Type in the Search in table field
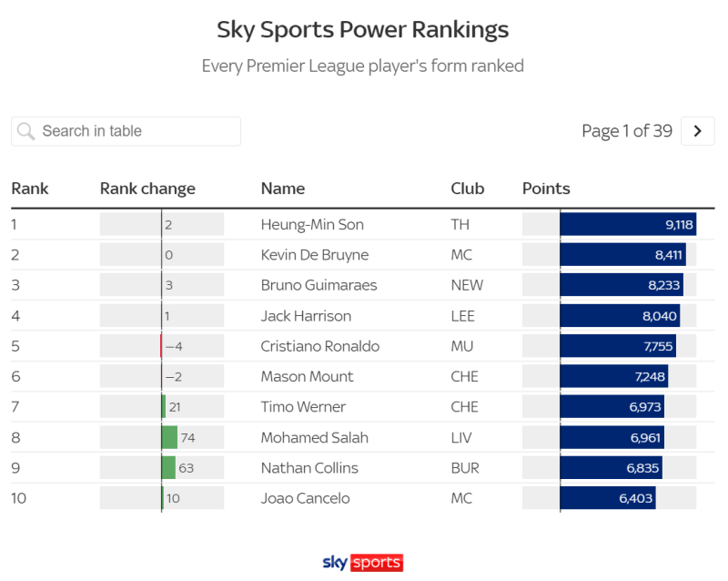 click(x=136, y=131)
